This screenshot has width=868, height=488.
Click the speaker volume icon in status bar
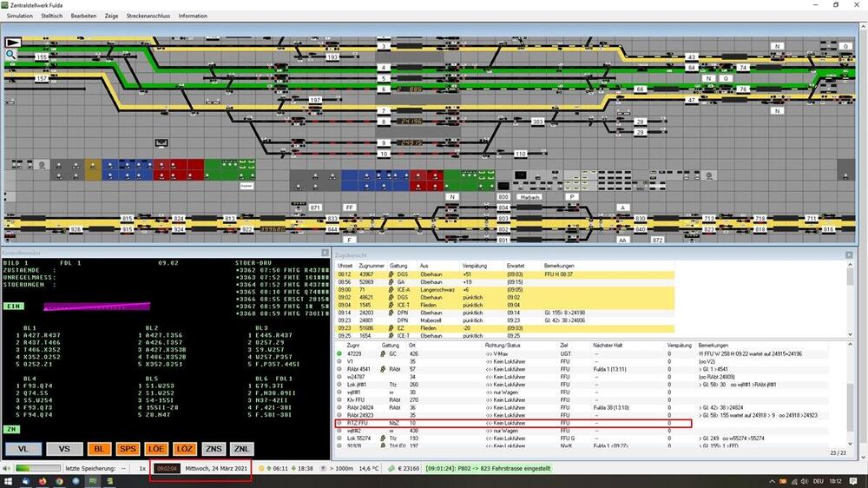7,469
